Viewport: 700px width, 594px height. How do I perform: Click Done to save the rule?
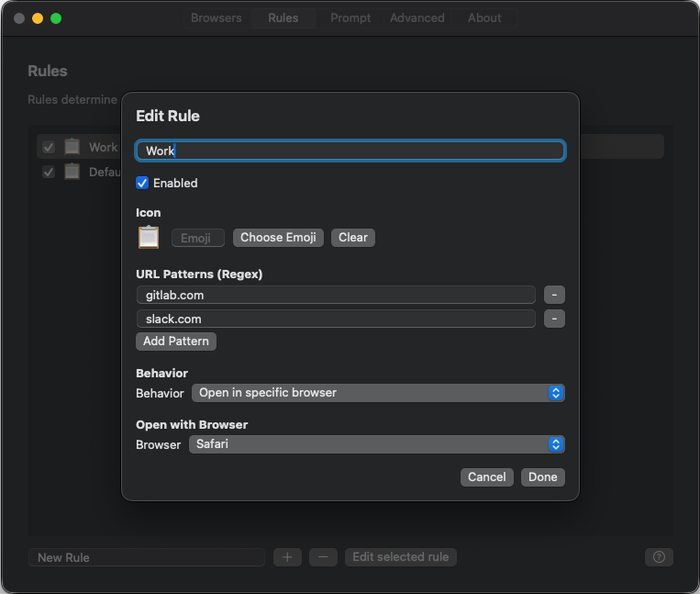point(543,477)
